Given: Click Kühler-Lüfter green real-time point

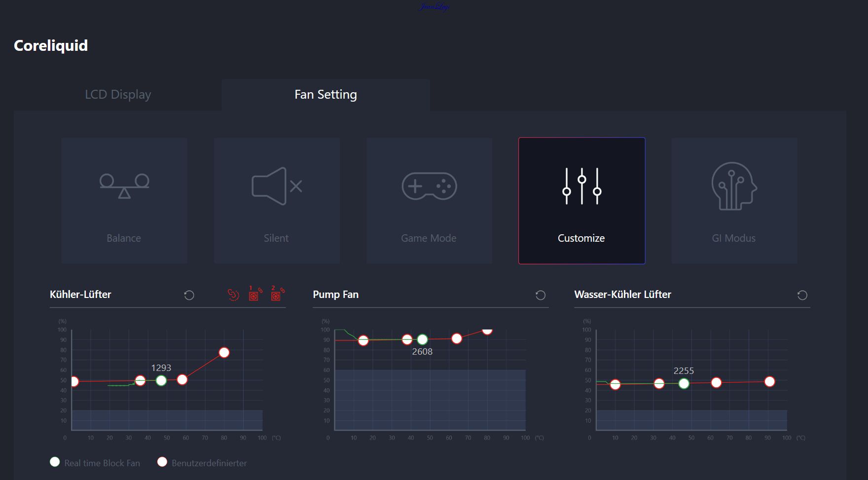Looking at the screenshot, I should click(161, 380).
